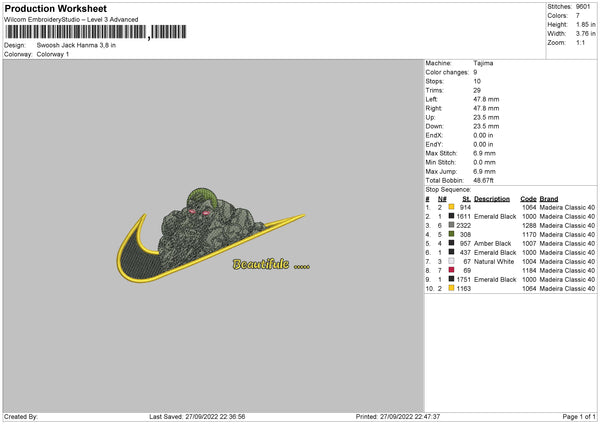This screenshot has width=600, height=424.
Task: Click stitch count 2322 in row 3
Action: point(463,225)
